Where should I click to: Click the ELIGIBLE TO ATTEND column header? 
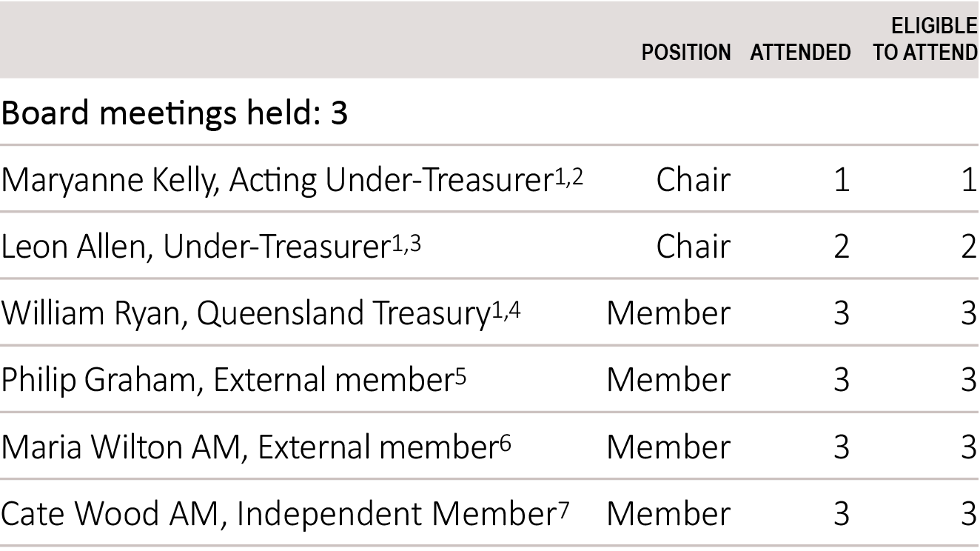926,39
